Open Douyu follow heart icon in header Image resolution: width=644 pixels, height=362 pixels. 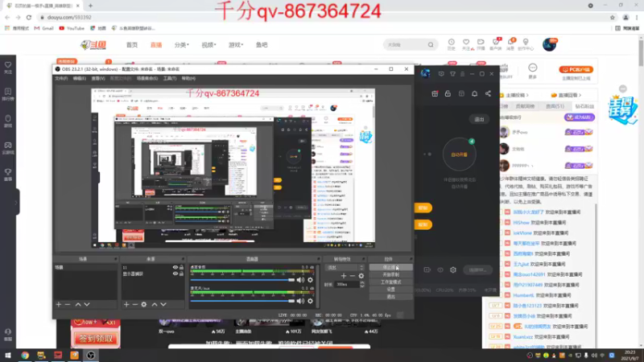click(466, 44)
